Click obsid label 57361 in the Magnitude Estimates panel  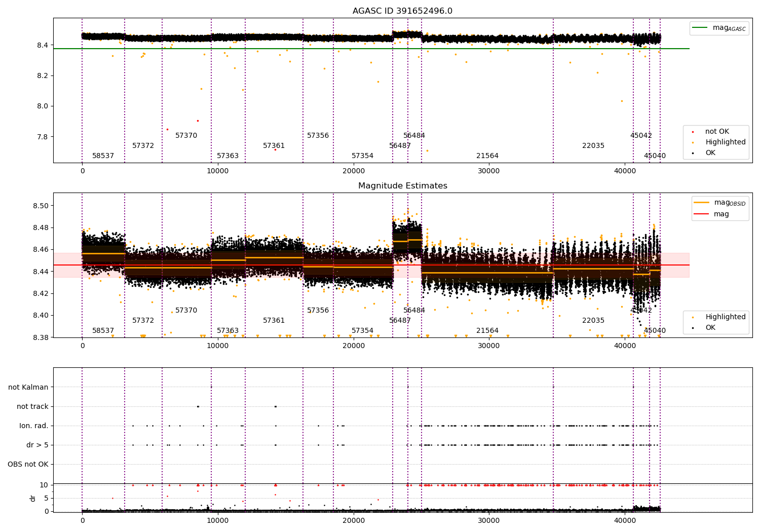pos(274,321)
